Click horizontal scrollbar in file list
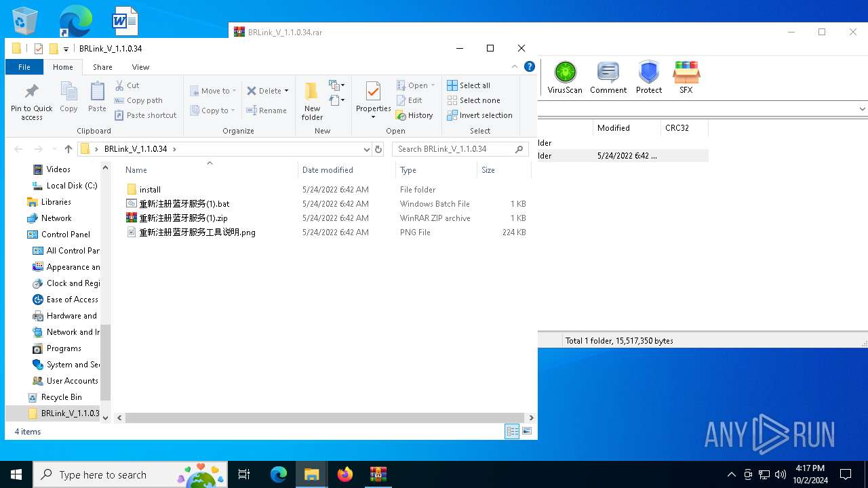The image size is (868, 488). pyautogui.click(x=325, y=418)
